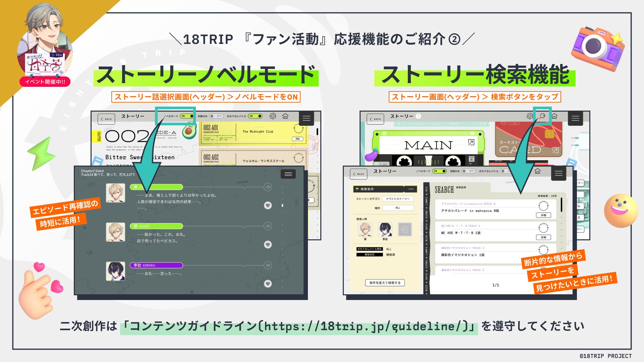Click the 1/1 page indicator
644x362 pixels.
tap(496, 285)
